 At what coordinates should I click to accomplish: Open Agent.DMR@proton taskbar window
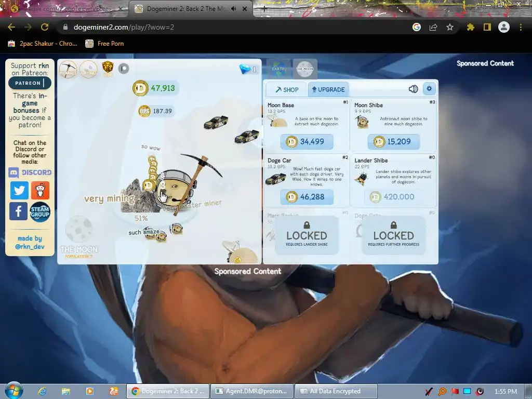click(252, 391)
